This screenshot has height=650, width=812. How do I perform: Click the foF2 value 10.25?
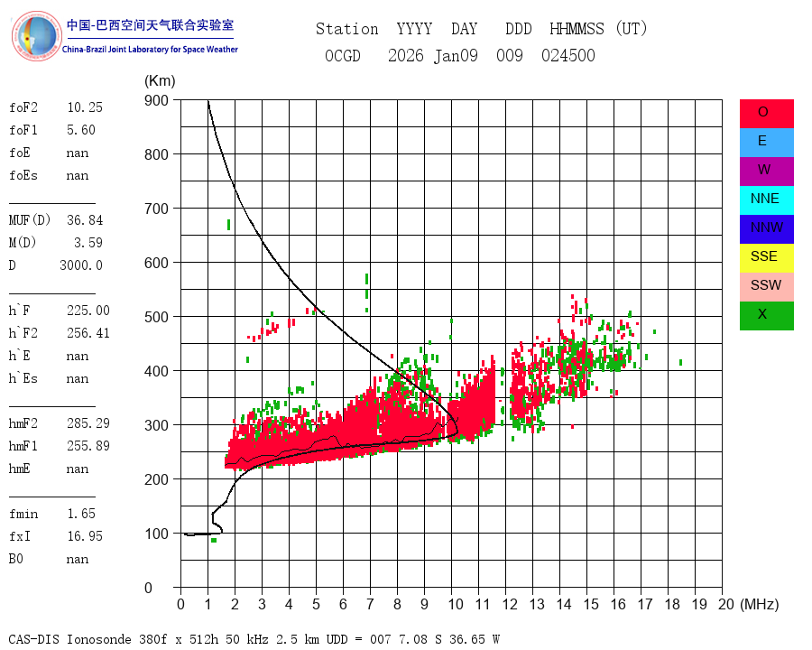point(85,107)
